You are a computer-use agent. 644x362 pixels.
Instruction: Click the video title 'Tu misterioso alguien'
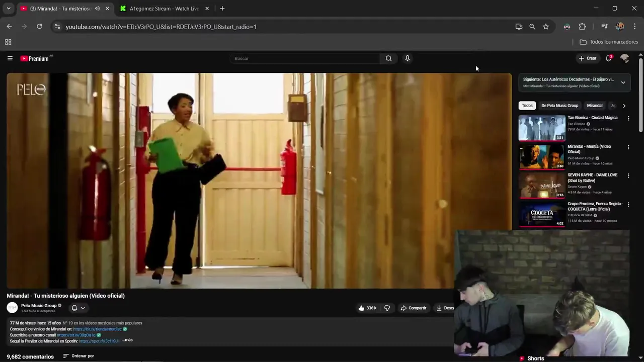point(65,296)
